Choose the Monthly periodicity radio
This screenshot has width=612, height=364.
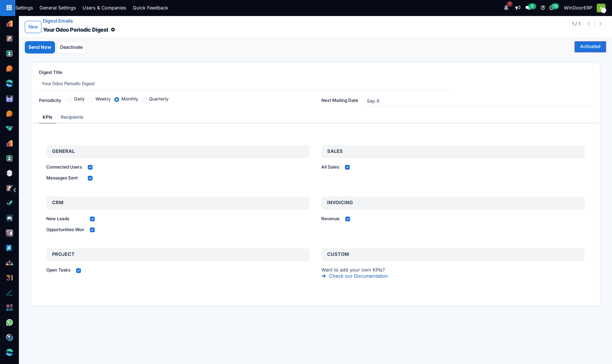pos(117,99)
